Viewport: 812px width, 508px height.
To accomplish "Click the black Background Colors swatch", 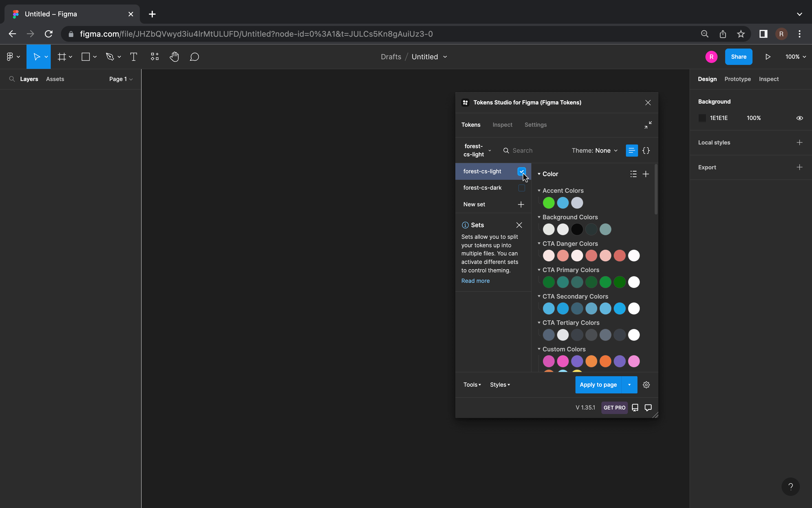I will coord(577,229).
